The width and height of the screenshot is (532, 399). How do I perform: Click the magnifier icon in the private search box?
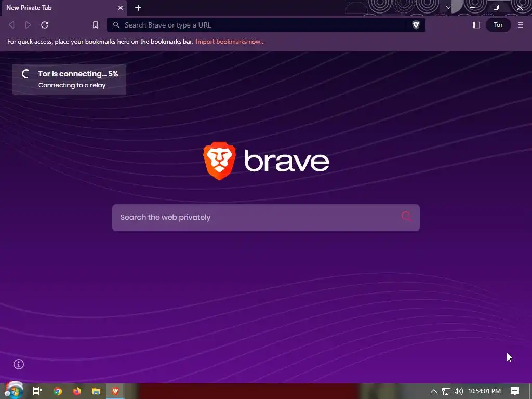pyautogui.click(x=406, y=217)
